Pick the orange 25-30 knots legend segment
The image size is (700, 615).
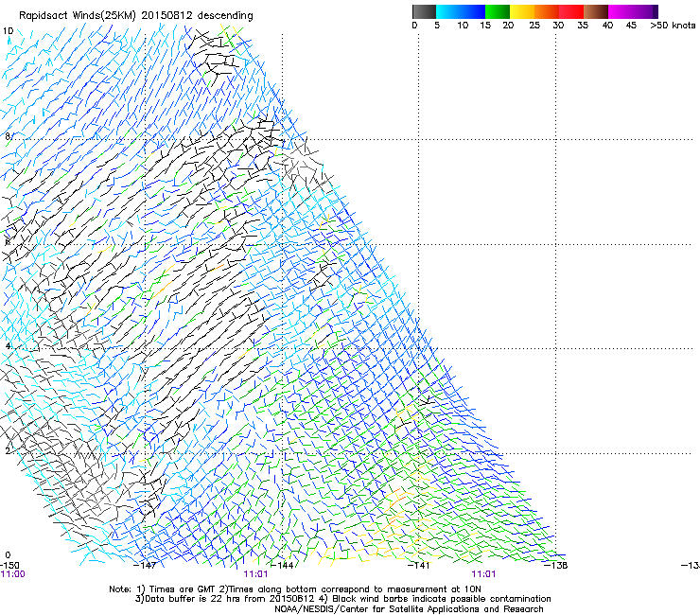[x=547, y=11]
